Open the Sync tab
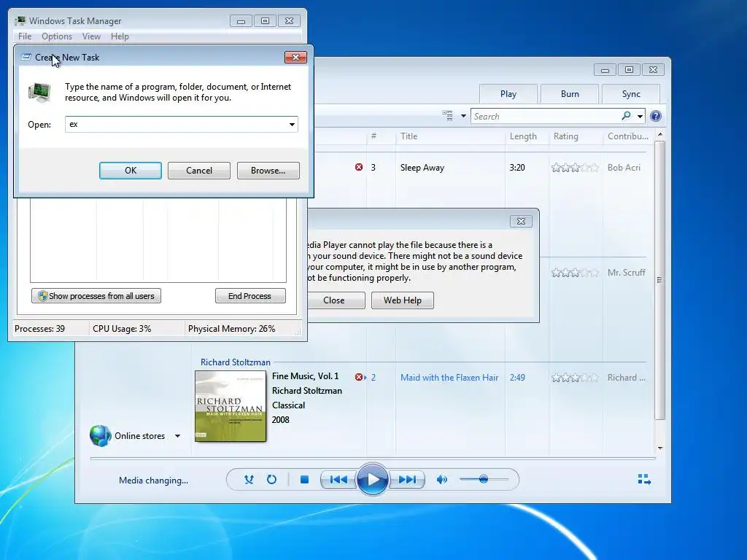This screenshot has height=560, width=747. click(631, 94)
